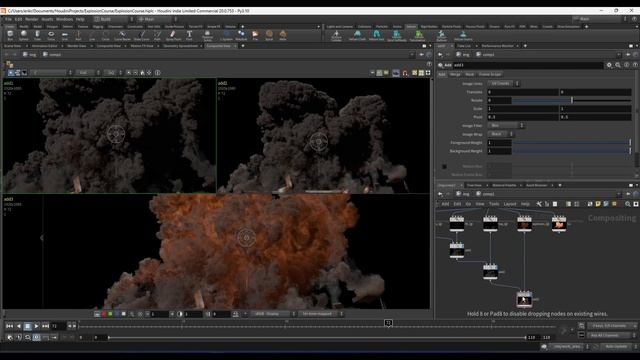Open the Mask tab in parameters
Screen dimensions: 640x360
click(x=470, y=74)
